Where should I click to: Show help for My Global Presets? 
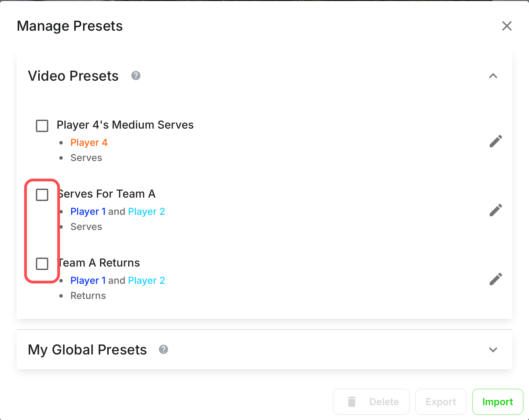tap(163, 349)
